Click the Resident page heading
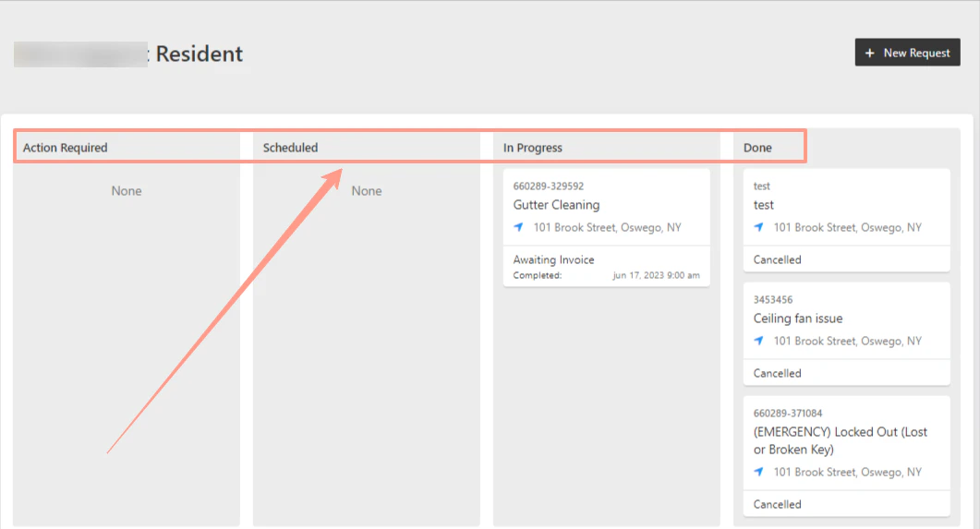 (x=199, y=54)
